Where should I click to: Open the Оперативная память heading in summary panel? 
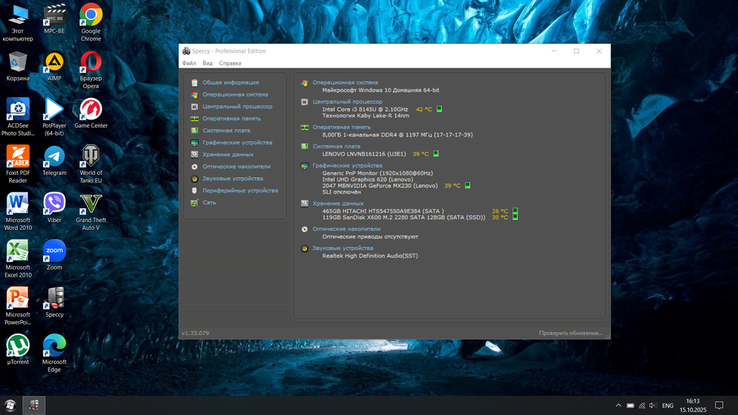342,127
